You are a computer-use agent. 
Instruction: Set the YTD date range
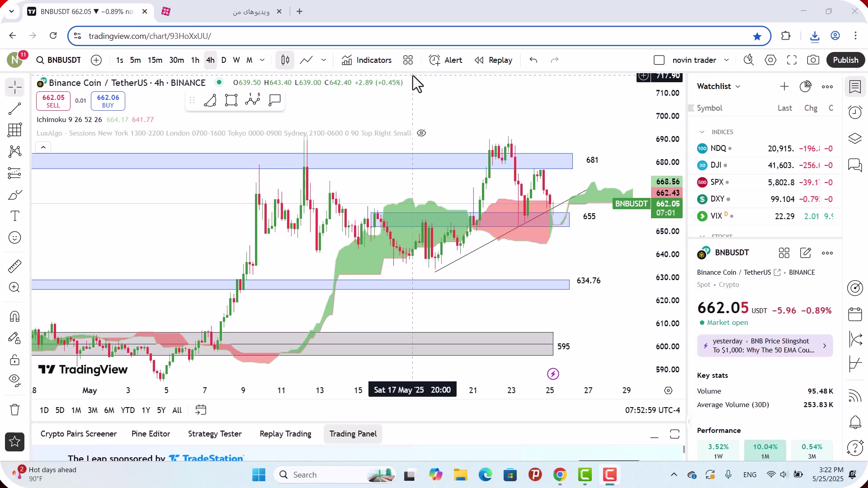(128, 410)
